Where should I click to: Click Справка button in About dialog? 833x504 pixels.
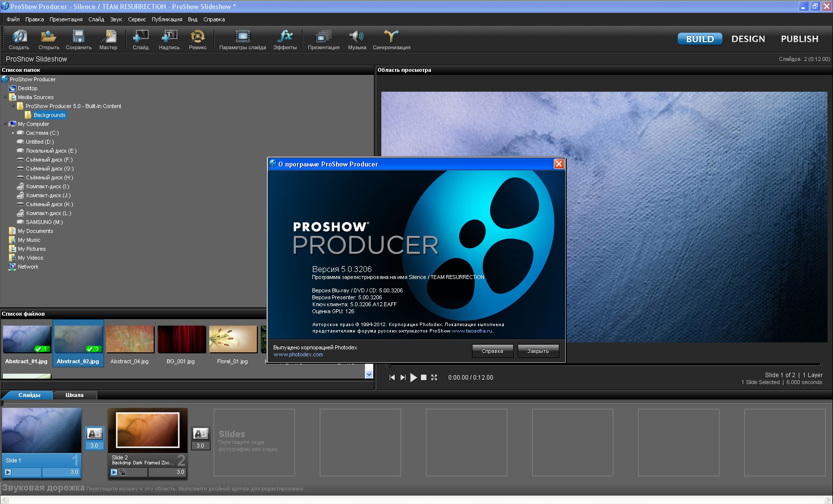pos(492,351)
